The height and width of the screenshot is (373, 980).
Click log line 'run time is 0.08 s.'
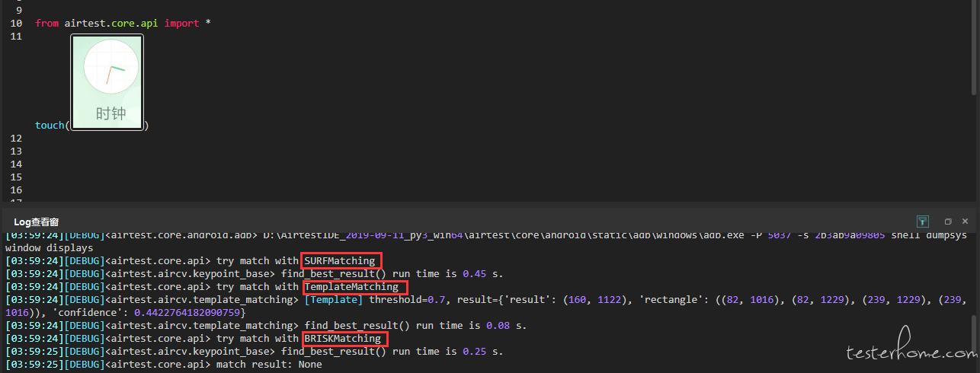(266, 326)
